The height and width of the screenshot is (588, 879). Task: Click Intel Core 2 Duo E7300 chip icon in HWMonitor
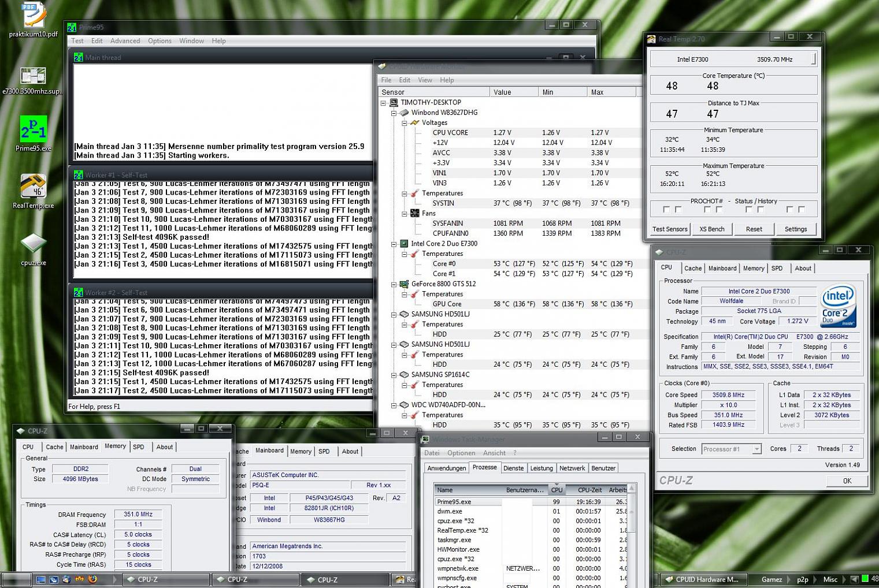[x=405, y=244]
